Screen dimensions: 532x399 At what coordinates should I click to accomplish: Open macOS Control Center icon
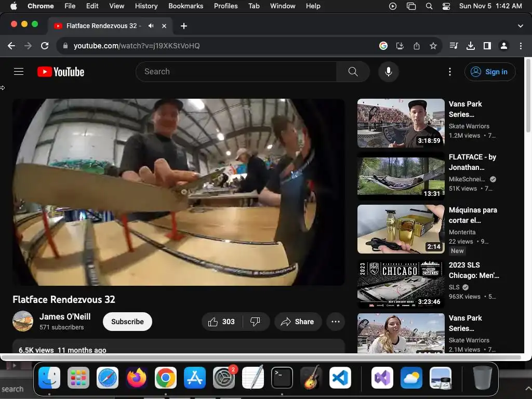446,6
